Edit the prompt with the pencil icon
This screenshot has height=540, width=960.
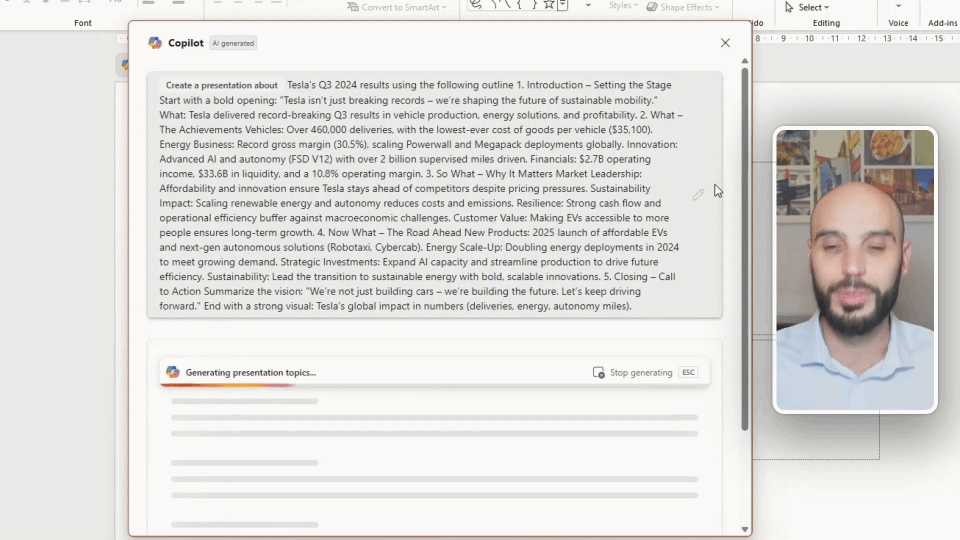(x=698, y=195)
